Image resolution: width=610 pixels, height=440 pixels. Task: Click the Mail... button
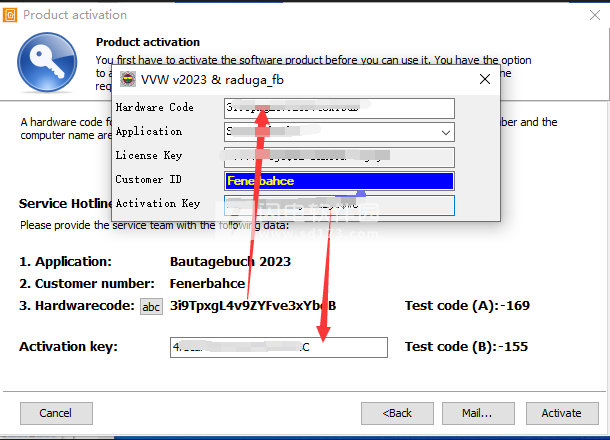pyautogui.click(x=478, y=413)
